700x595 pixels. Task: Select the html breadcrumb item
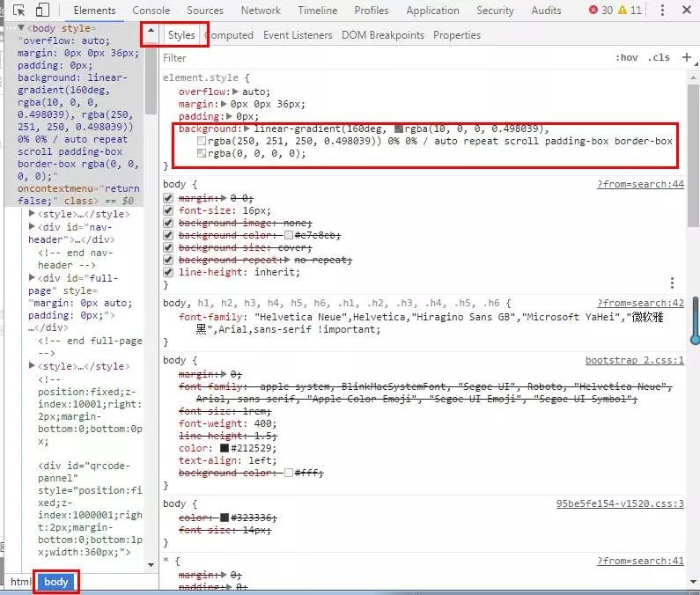point(20,582)
